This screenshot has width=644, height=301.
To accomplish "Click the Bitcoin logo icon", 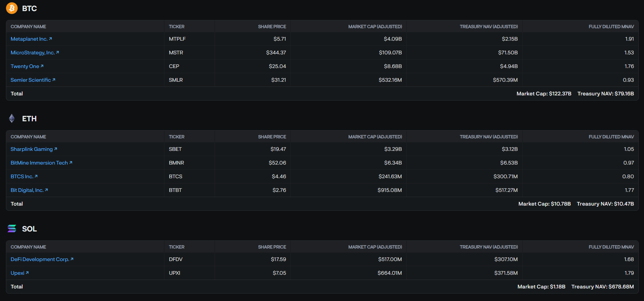I will [12, 8].
